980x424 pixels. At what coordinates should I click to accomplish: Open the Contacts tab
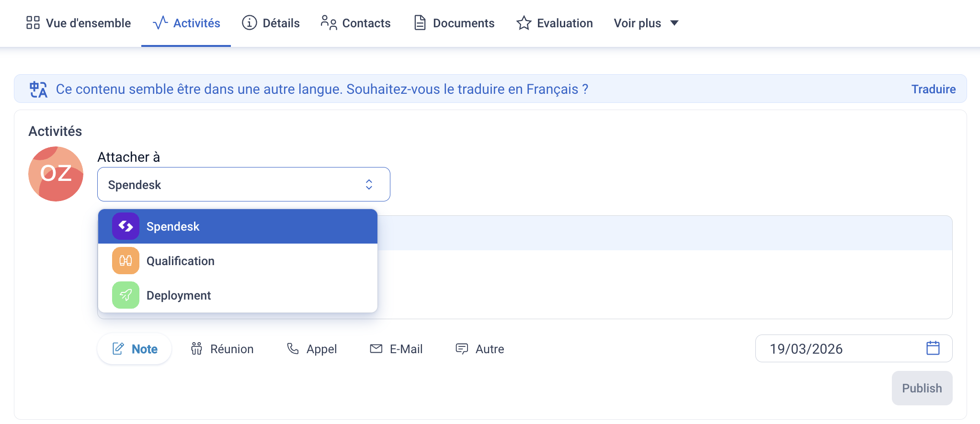pos(355,23)
